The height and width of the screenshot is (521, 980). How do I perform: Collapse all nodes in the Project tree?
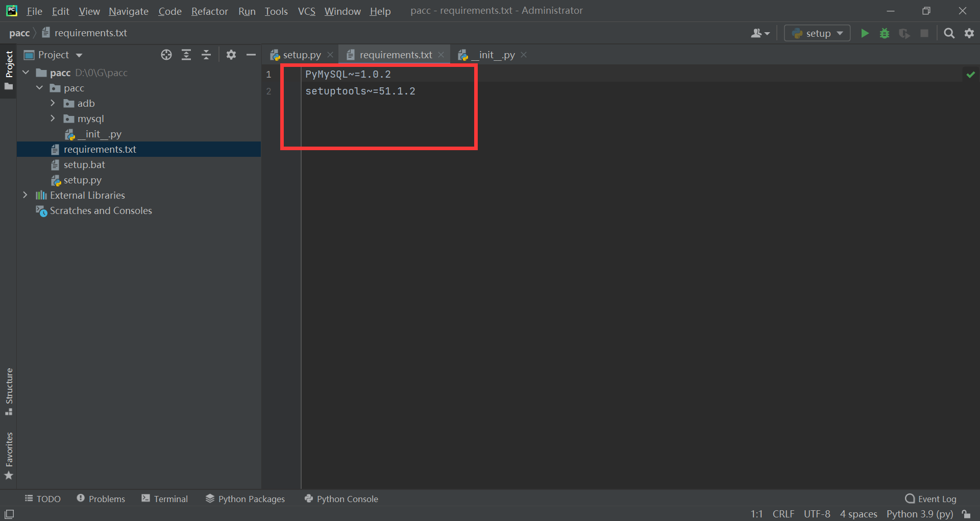tap(206, 55)
